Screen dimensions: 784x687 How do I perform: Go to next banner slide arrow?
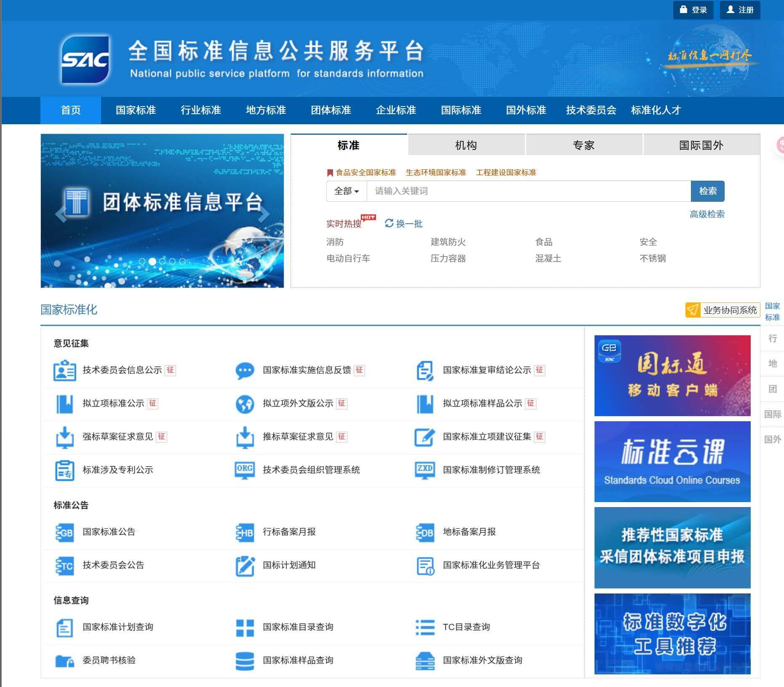click(264, 214)
